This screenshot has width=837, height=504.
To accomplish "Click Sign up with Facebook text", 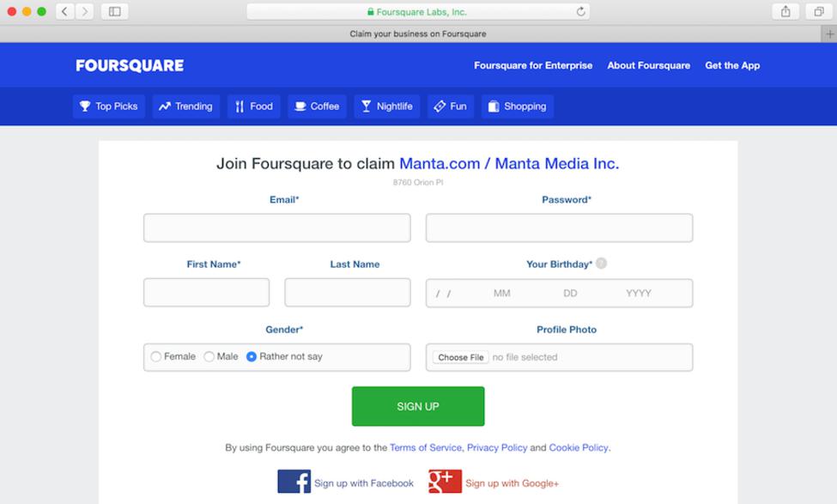I will (x=363, y=483).
